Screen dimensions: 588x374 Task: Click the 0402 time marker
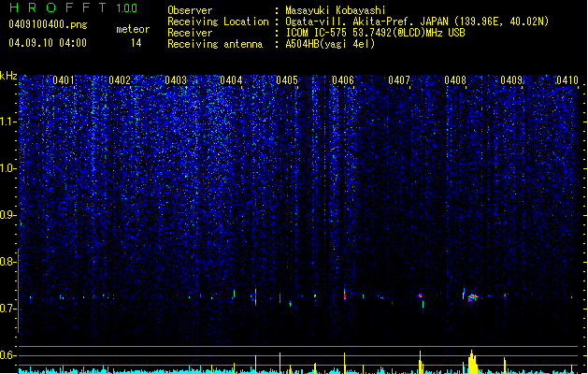click(x=120, y=80)
